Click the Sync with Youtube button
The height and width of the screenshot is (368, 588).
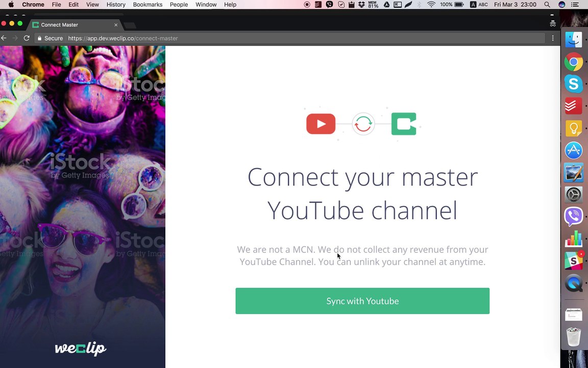(362, 301)
